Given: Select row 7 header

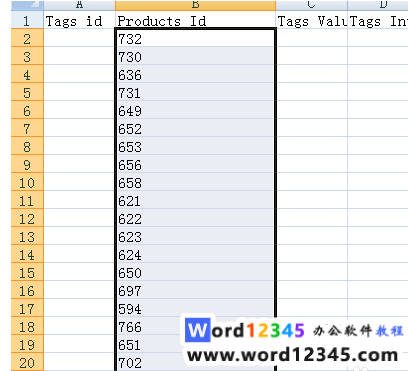Looking at the screenshot, I should 27,128.
